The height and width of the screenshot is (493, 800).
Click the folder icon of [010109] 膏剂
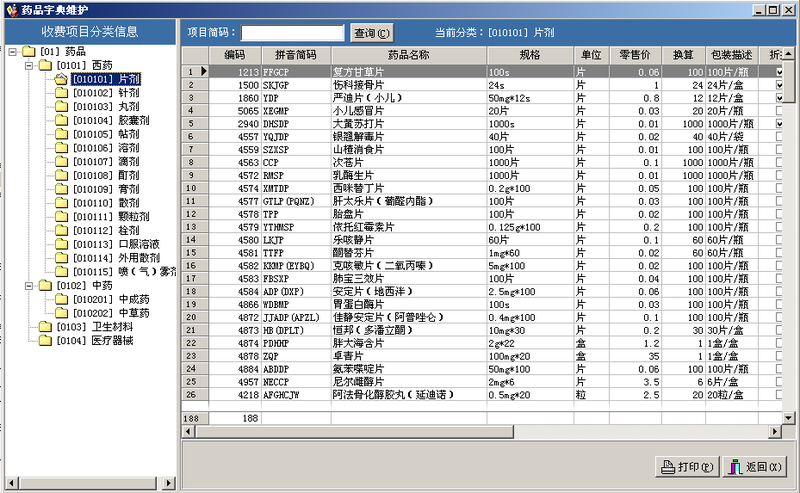(61, 189)
